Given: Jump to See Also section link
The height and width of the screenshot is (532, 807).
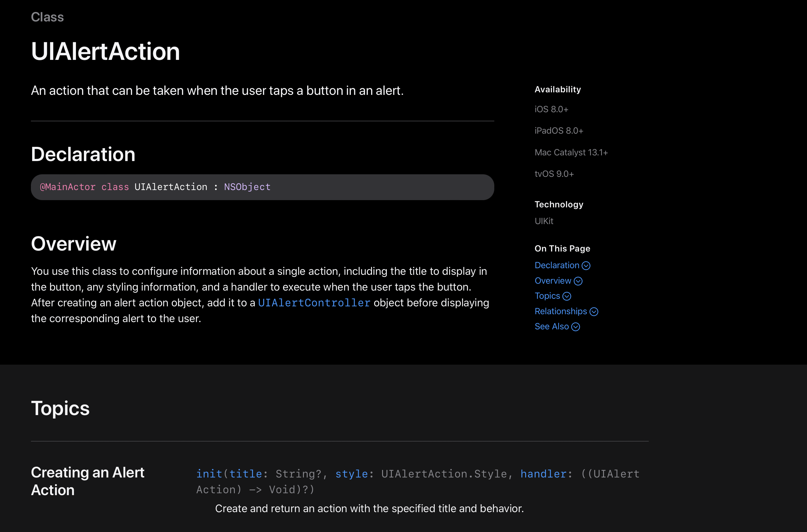Looking at the screenshot, I should (x=551, y=327).
